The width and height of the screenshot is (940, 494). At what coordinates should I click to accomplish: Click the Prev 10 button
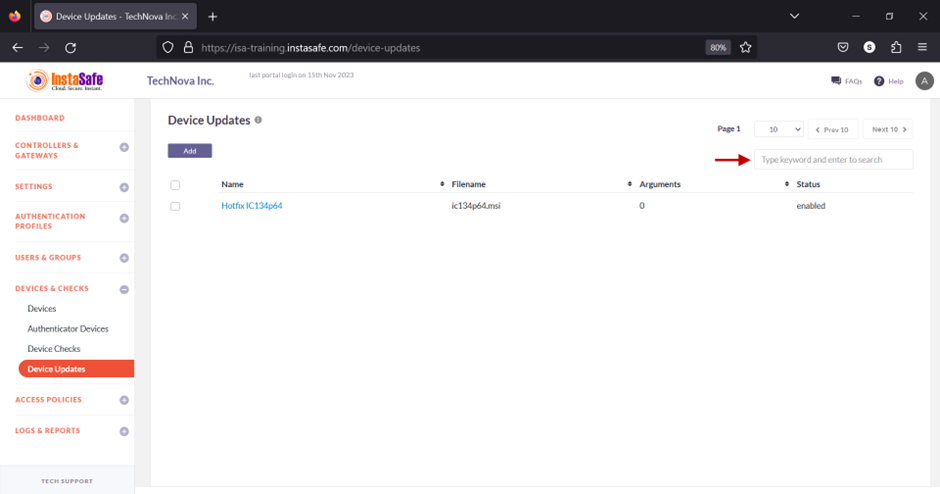pyautogui.click(x=833, y=129)
